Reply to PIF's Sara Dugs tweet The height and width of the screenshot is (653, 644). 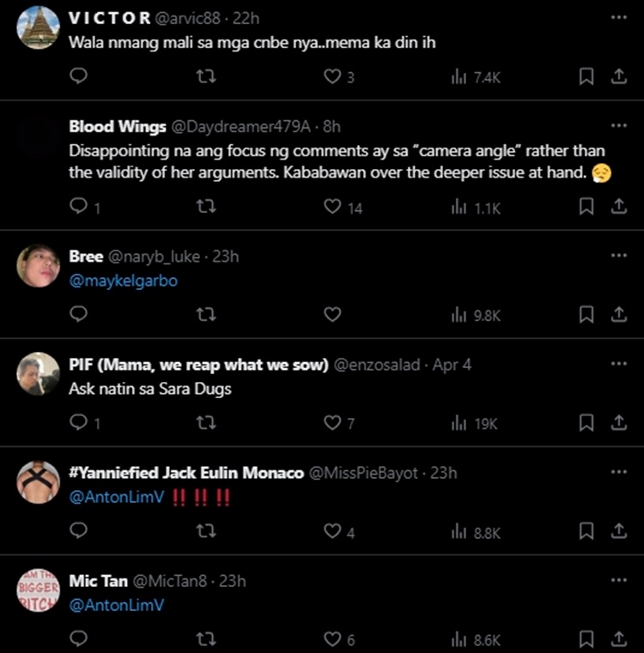[78, 423]
